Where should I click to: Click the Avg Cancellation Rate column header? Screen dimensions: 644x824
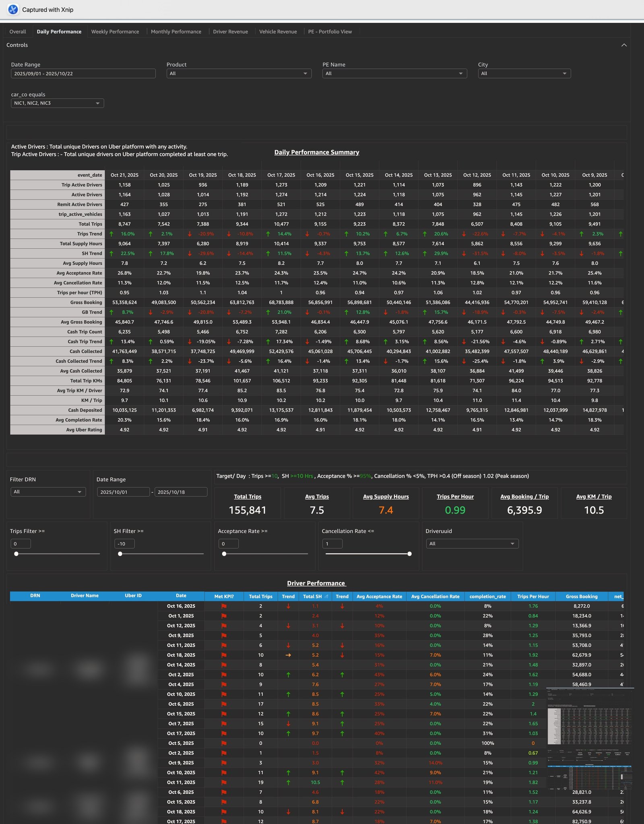point(435,597)
